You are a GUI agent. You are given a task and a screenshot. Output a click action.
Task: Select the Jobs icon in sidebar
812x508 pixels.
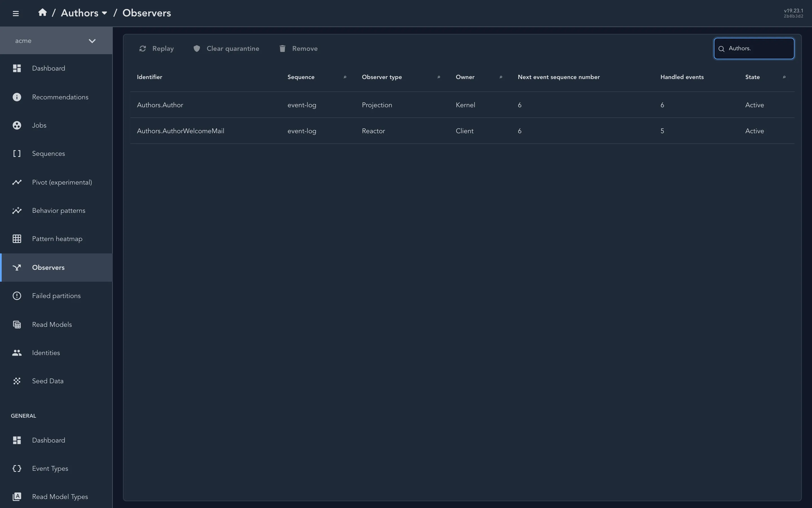[x=17, y=125]
